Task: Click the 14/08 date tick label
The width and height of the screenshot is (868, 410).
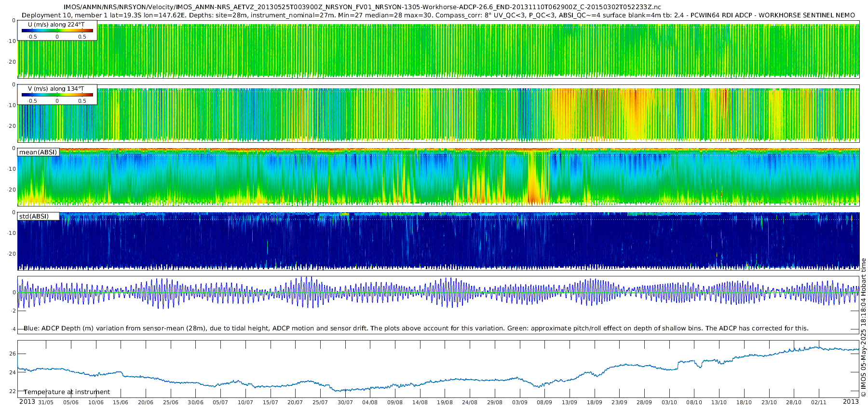Action: (x=420, y=402)
